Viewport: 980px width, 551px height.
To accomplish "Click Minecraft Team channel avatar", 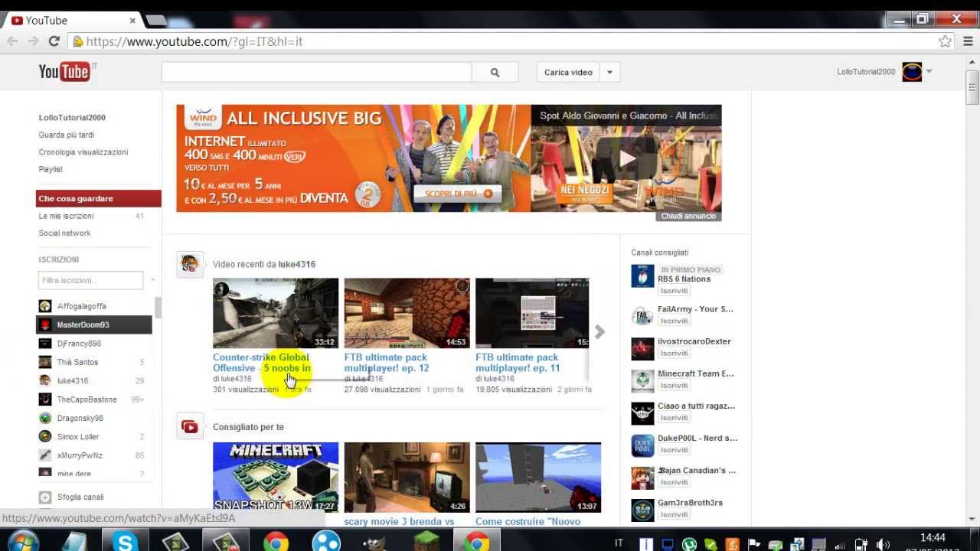I will [x=642, y=380].
